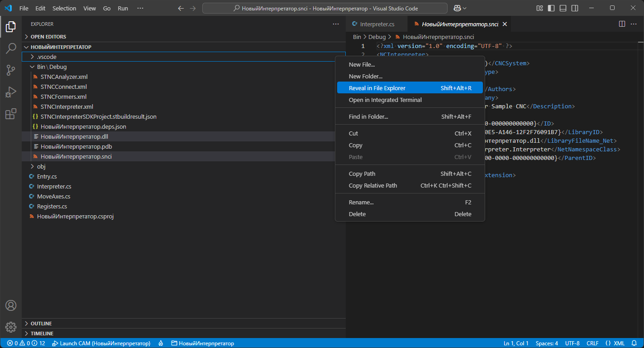Viewport: 644px width, 348px height.
Task: Open the Extensions view icon
Action: (11, 114)
